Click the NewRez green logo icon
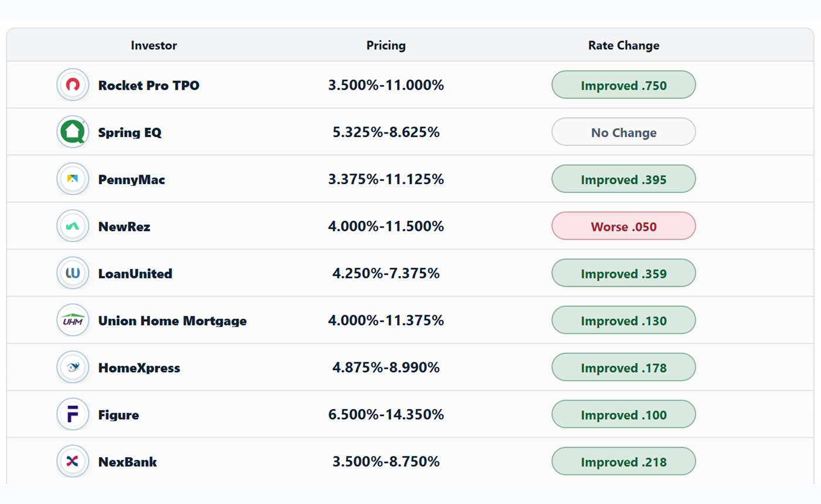The width and height of the screenshot is (821, 504). tap(73, 226)
